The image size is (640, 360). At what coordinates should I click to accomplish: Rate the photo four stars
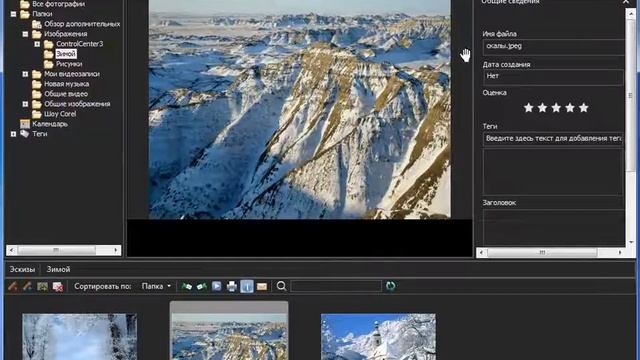click(x=570, y=108)
